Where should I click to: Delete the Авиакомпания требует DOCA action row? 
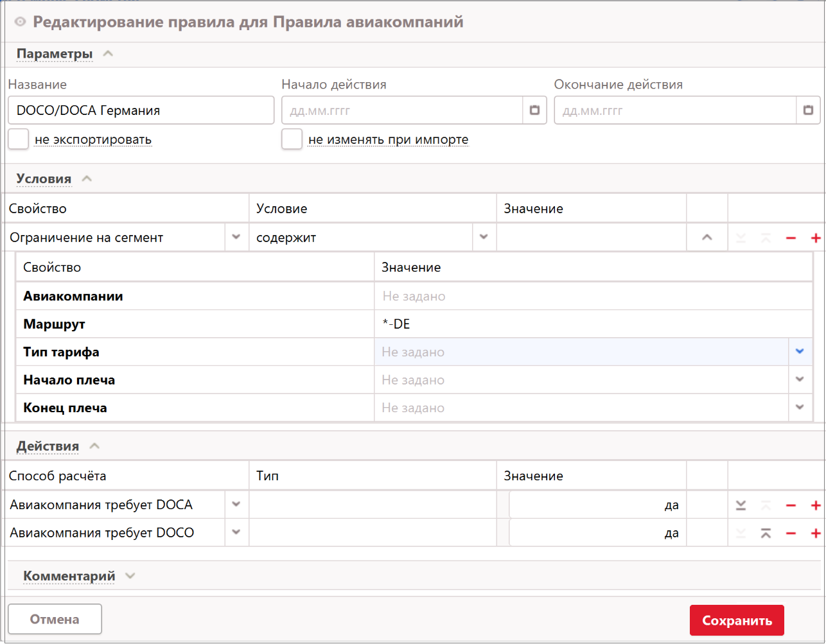(x=791, y=506)
